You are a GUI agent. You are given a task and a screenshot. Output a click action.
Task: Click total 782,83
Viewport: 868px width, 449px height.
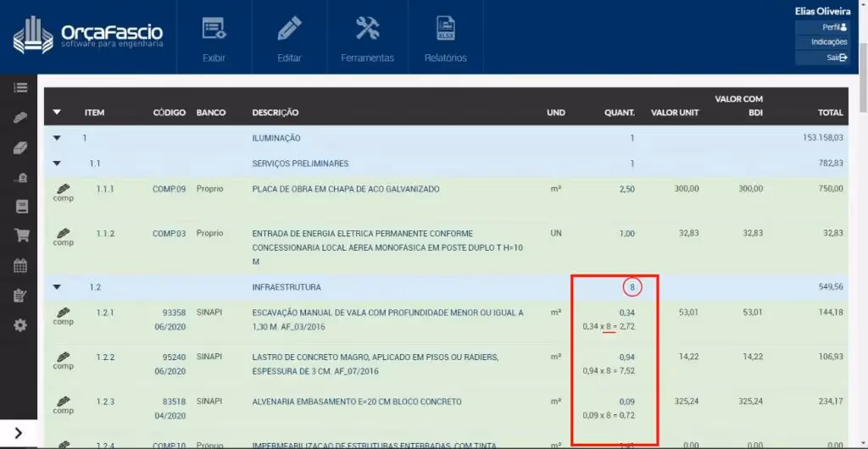pos(832,164)
